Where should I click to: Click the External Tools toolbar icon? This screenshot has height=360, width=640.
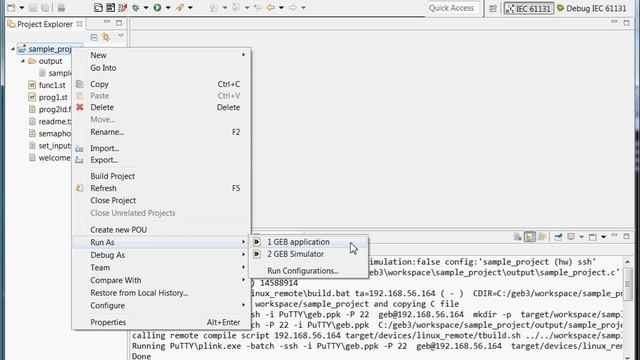[180, 8]
